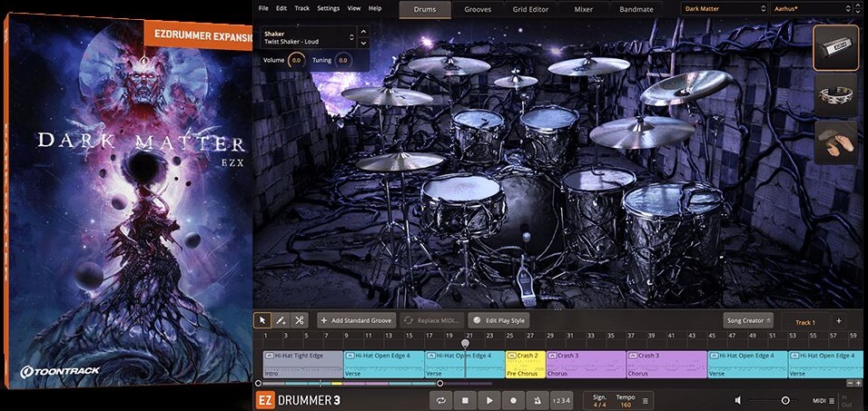Toggle the metronome click
The image size is (868, 411).
[x=538, y=400]
